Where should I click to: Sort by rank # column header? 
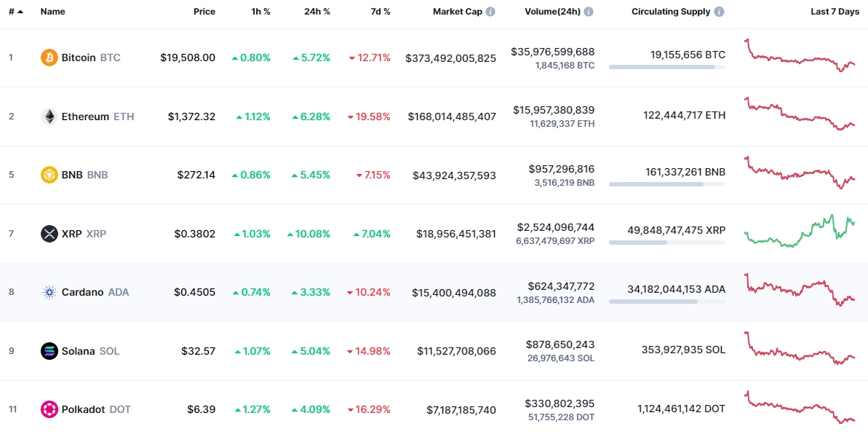[x=16, y=12]
